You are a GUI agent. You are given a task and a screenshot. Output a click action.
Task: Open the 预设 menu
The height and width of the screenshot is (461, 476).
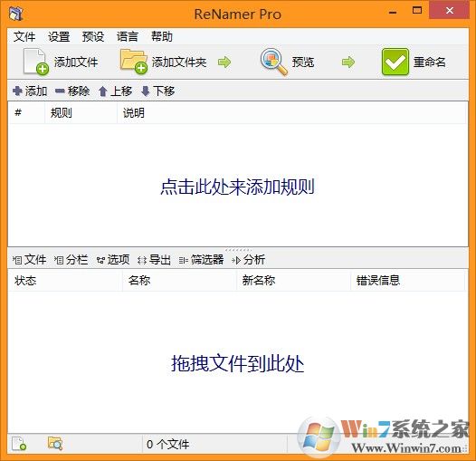point(93,37)
